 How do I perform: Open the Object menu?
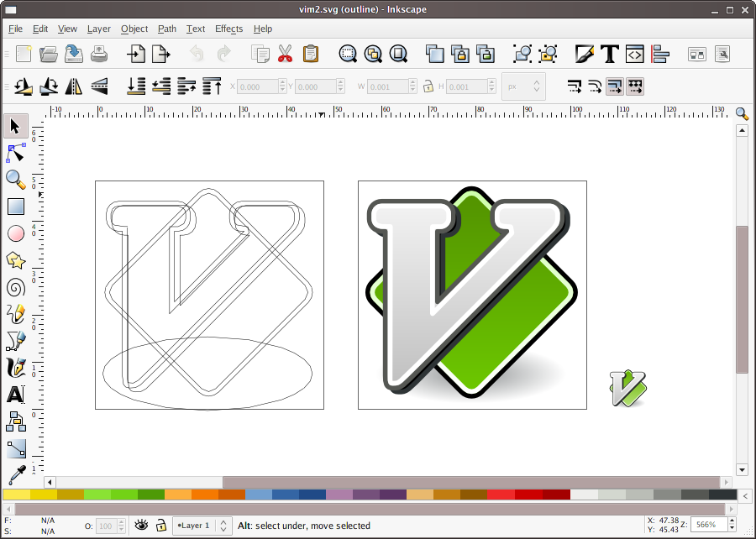[134, 29]
